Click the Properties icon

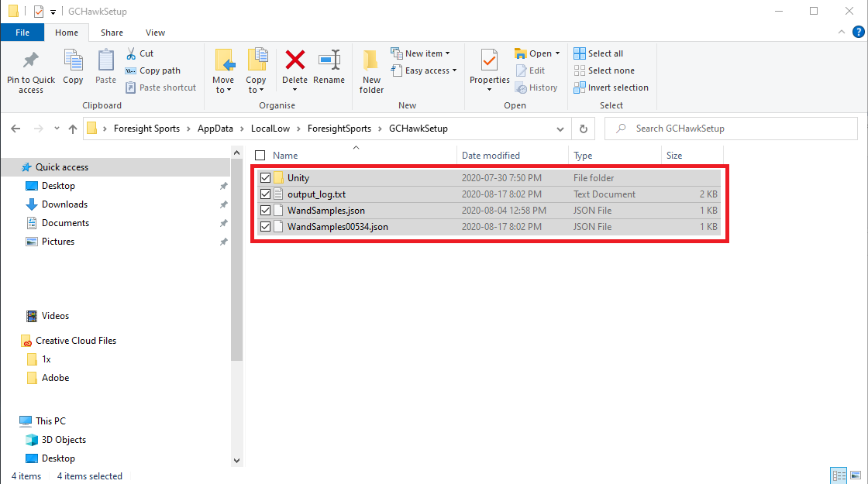point(489,60)
